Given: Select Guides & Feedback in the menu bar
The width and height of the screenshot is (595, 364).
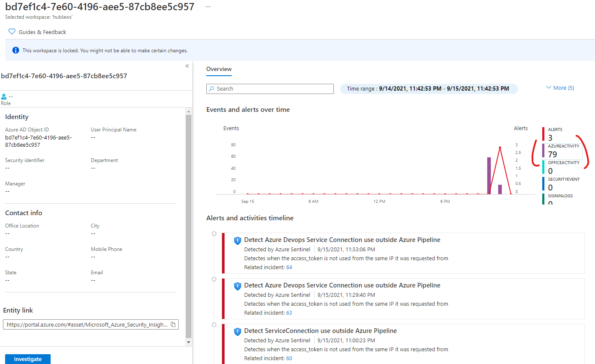Looking at the screenshot, I should [x=43, y=31].
